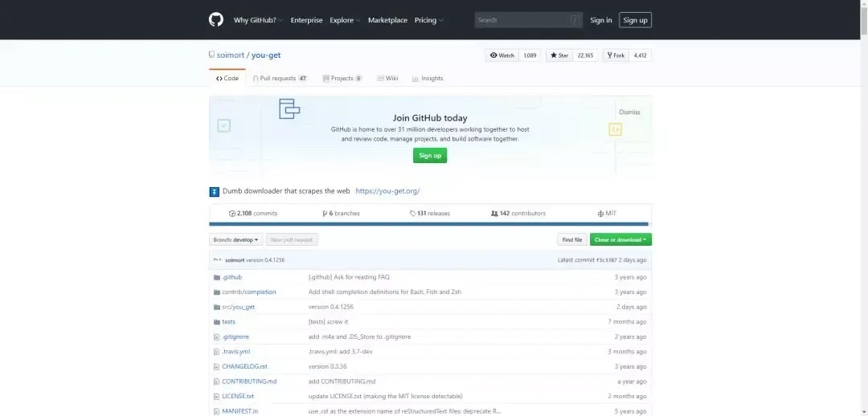Open the src/you_get folder
Image resolution: width=868 pixels, height=416 pixels.
238,307
